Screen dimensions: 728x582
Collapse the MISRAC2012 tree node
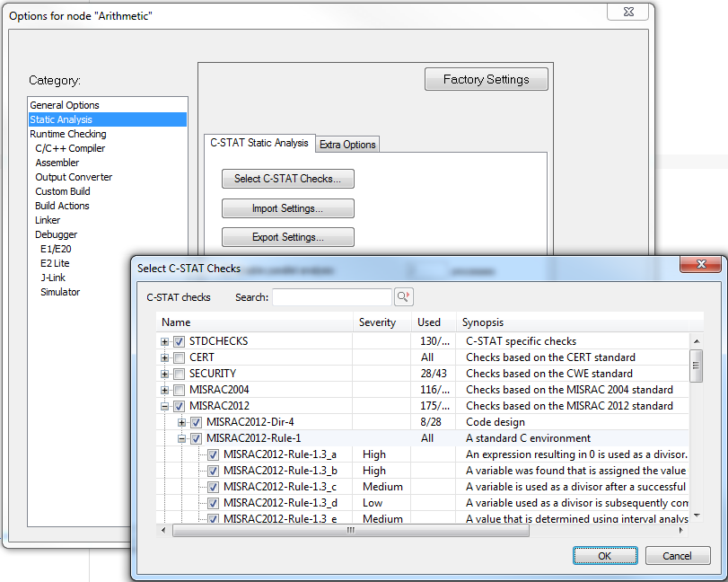click(164, 406)
